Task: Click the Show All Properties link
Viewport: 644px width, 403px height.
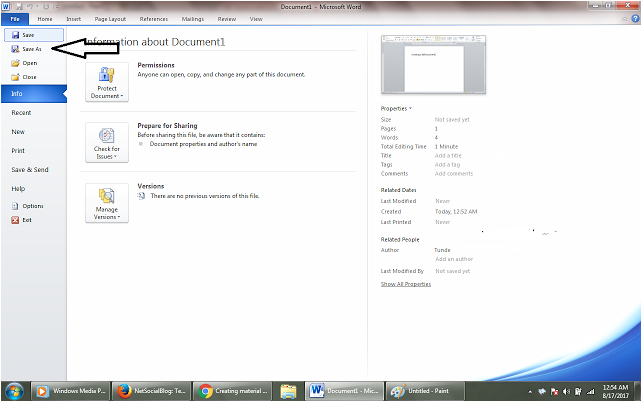Action: (406, 284)
